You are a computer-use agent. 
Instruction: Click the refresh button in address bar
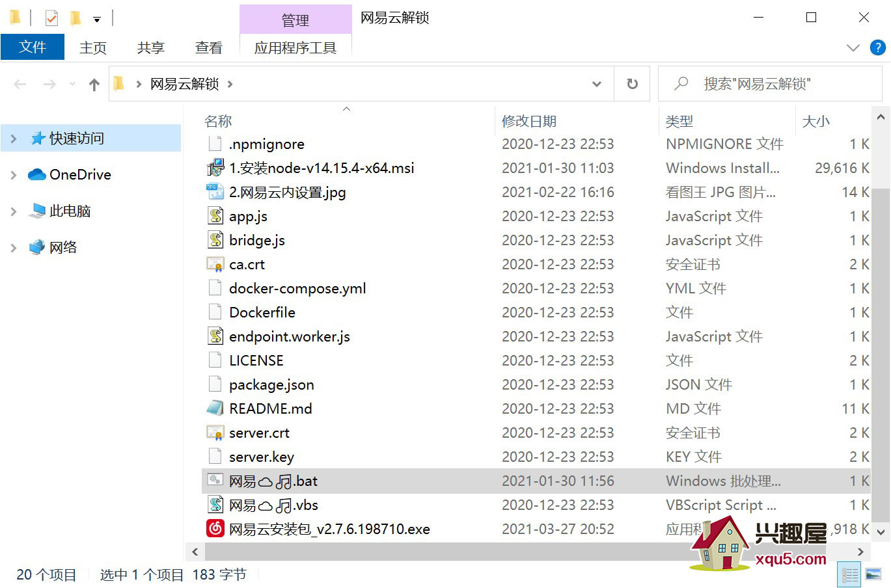tap(632, 84)
